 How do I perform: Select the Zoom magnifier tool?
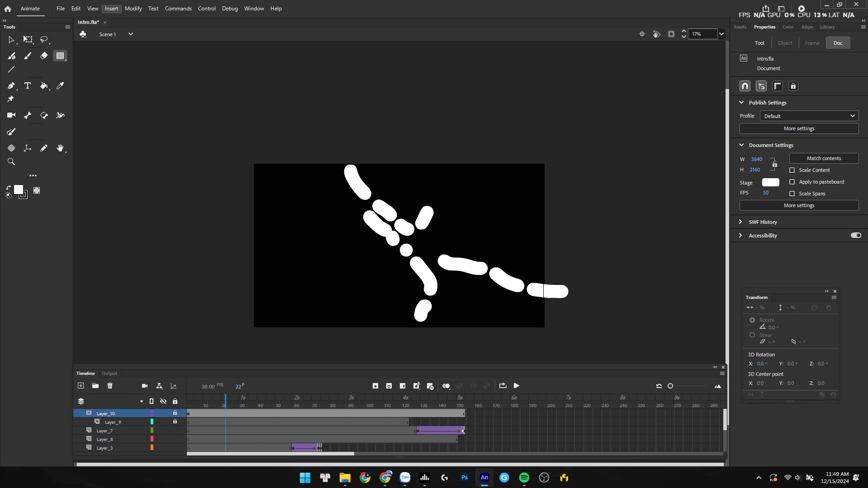[11, 161]
